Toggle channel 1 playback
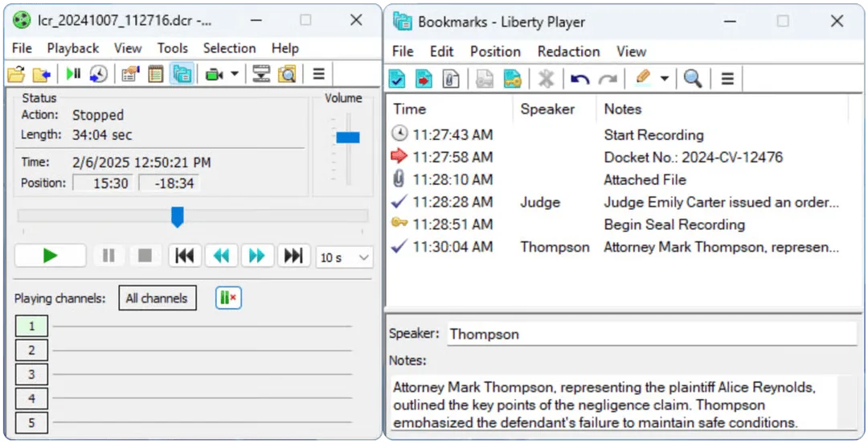Screen dimensions: 868x444 pyautogui.click(x=31, y=326)
